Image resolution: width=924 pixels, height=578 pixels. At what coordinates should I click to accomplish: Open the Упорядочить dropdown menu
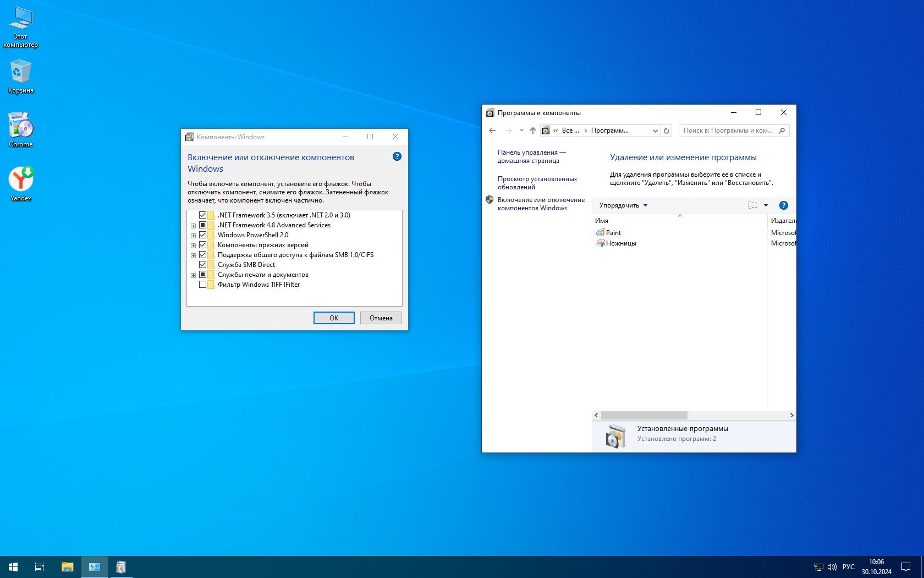623,205
